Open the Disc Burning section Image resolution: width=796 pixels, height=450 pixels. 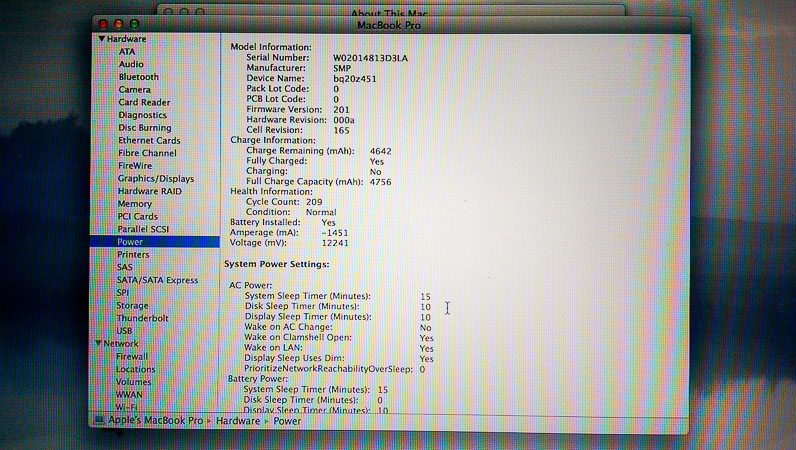click(145, 127)
